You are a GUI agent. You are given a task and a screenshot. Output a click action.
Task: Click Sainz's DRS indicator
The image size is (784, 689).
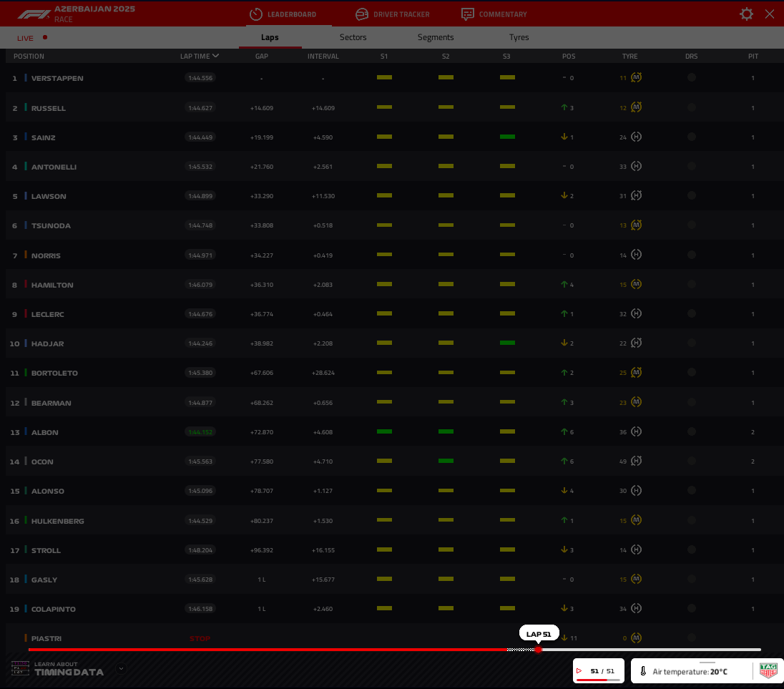(692, 137)
